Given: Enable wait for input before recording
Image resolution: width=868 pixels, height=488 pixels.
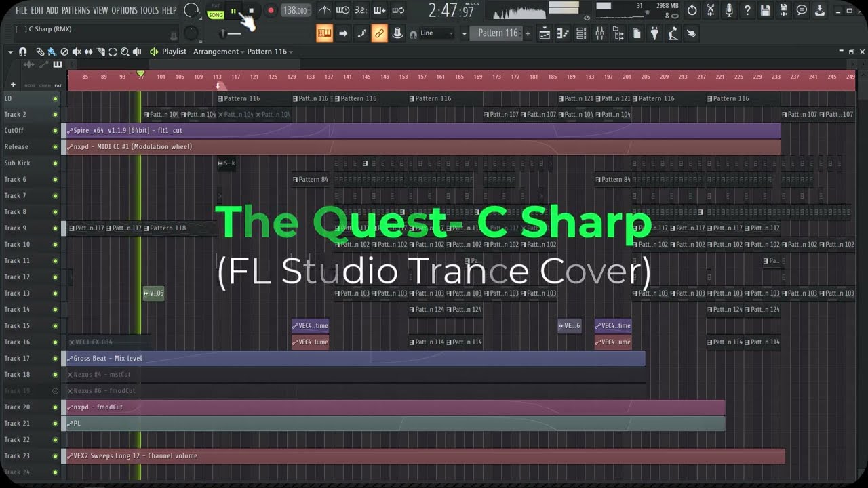Looking at the screenshot, I should tap(342, 10).
